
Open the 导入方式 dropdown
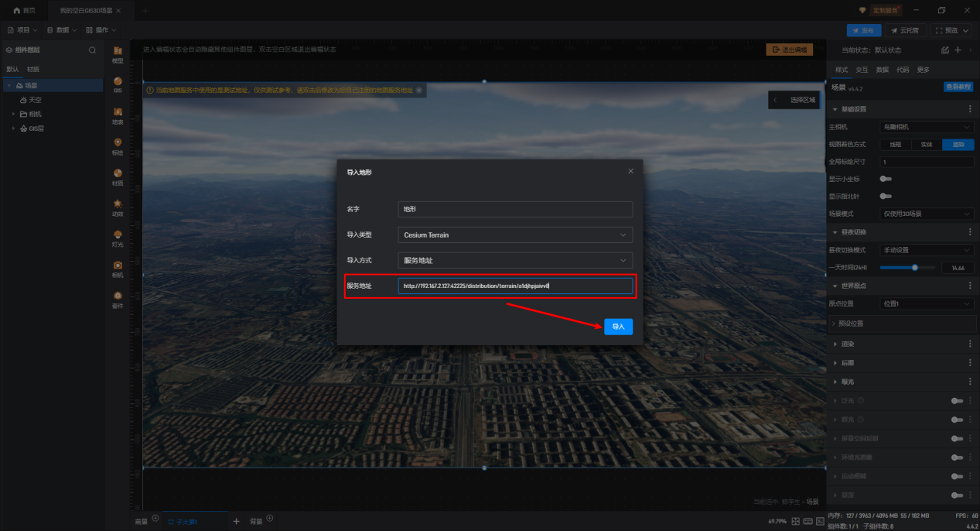coord(515,261)
